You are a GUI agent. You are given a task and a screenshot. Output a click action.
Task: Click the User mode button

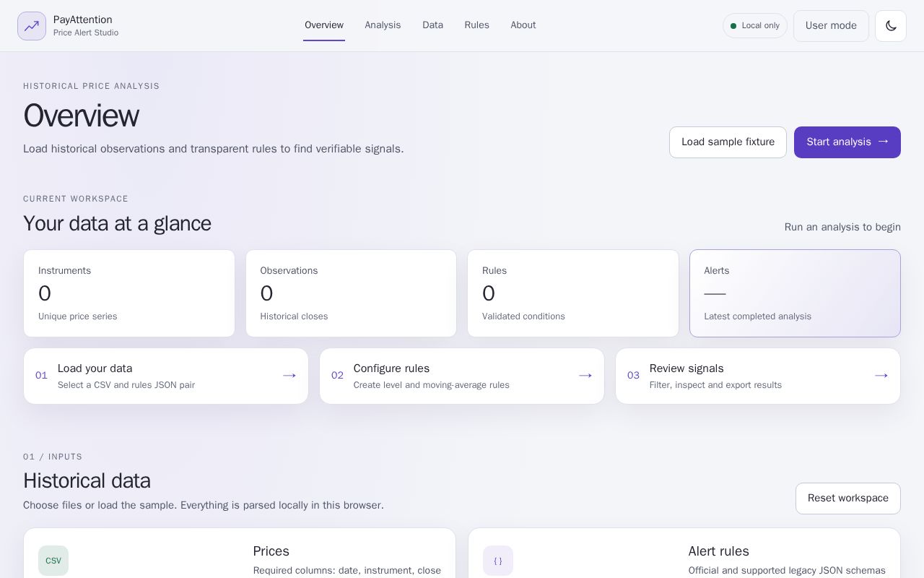pos(831,26)
